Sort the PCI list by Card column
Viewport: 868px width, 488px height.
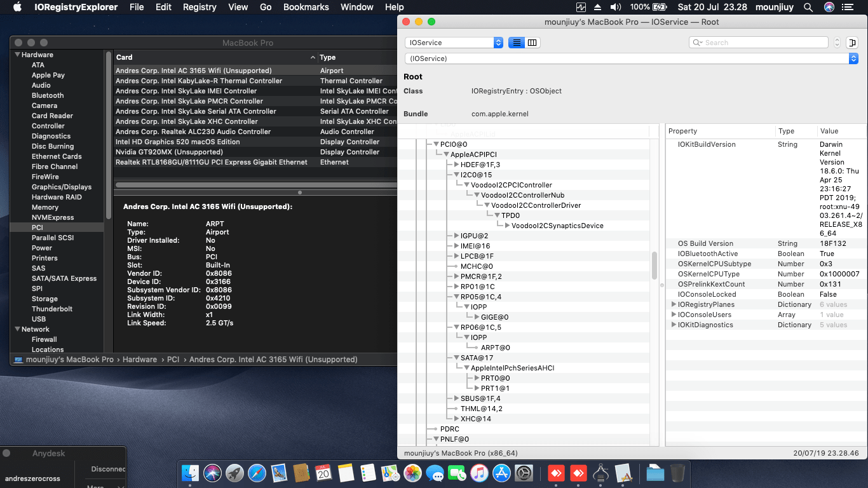(215, 57)
